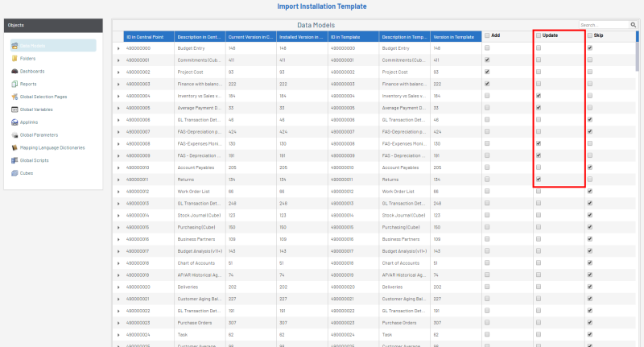Click the Applinks icon

pos(14,122)
